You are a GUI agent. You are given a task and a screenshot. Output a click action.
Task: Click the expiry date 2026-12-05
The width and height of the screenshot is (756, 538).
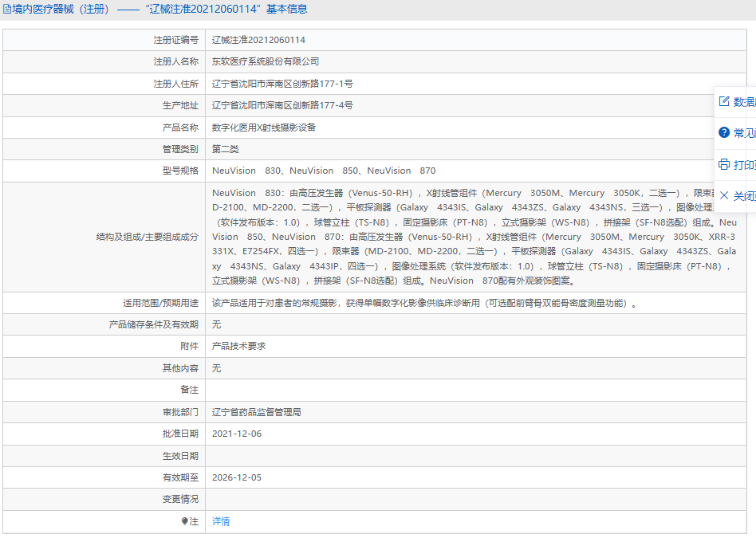click(x=237, y=478)
